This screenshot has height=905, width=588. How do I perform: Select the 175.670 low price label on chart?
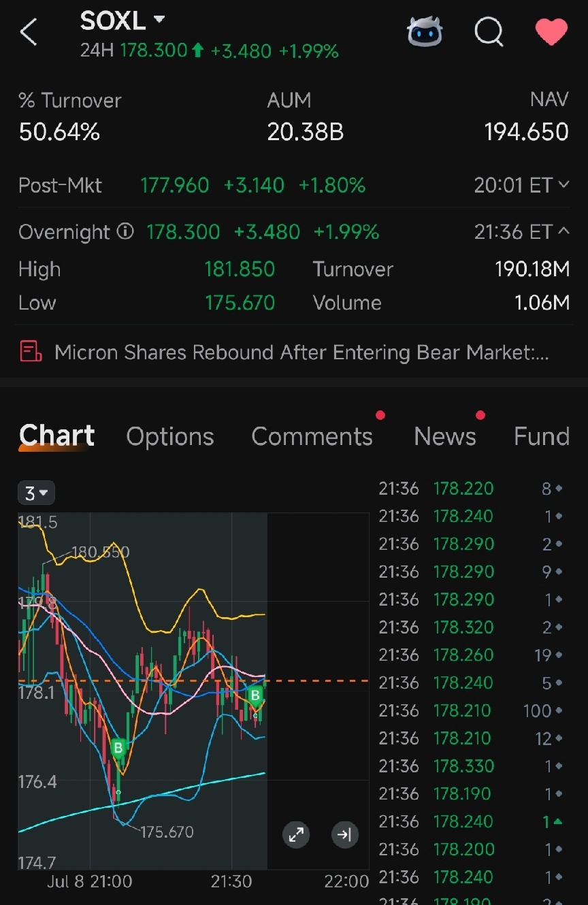167,832
